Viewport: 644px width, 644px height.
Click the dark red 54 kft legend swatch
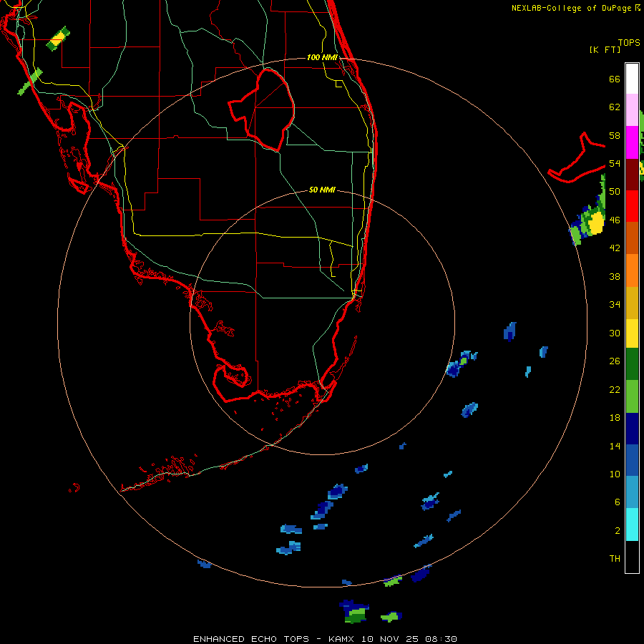tap(632, 175)
